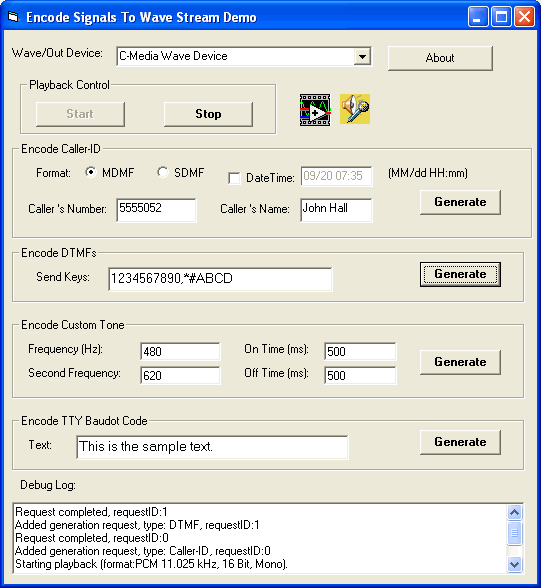Maximize the Encode Signals demo window
Image resolution: width=541 pixels, height=588 pixels.
click(x=501, y=17)
